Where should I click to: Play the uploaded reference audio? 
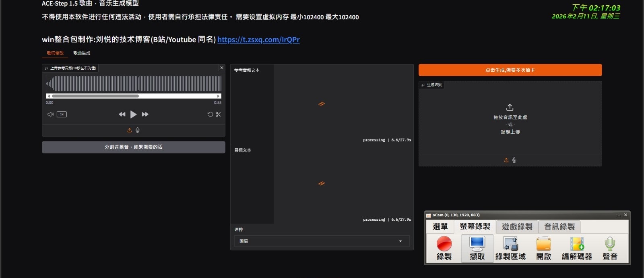(133, 114)
